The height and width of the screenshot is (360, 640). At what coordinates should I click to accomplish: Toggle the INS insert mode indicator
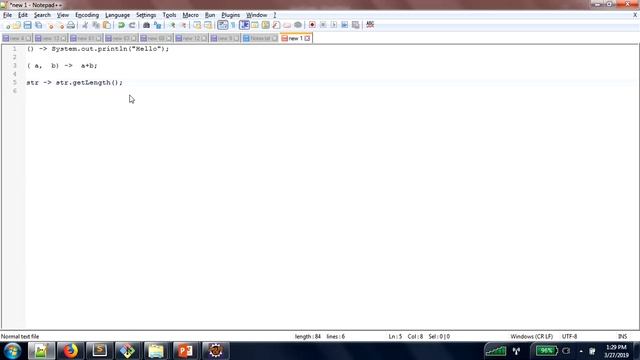pos(622,337)
